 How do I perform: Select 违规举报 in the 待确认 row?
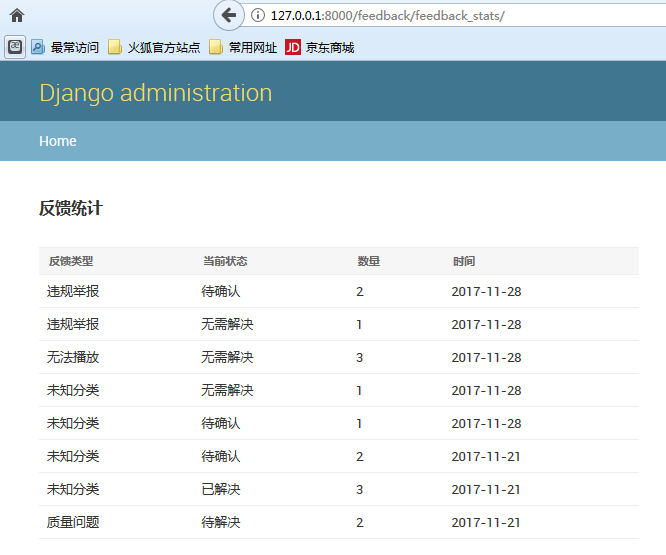73,291
